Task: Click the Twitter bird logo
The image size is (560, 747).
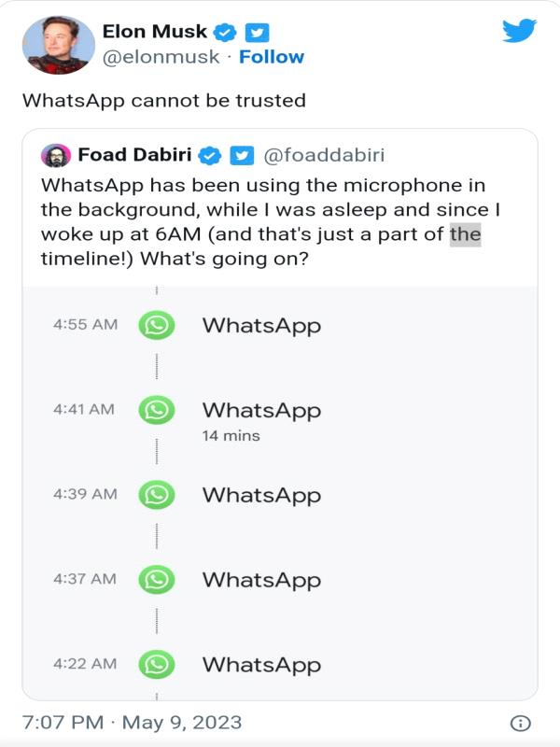Action: pos(519,31)
